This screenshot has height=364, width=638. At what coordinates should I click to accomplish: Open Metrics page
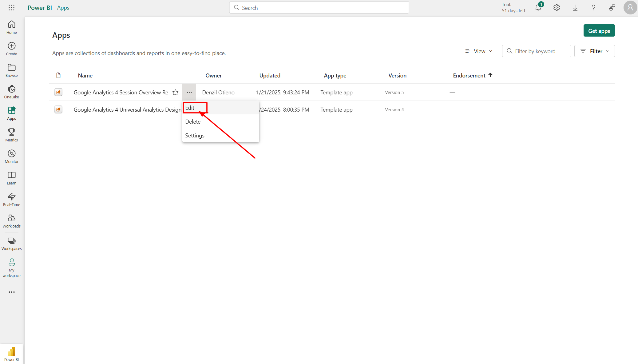(x=12, y=135)
